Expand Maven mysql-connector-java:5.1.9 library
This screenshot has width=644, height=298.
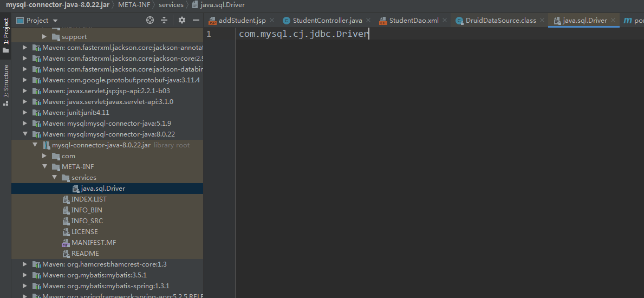(x=25, y=124)
